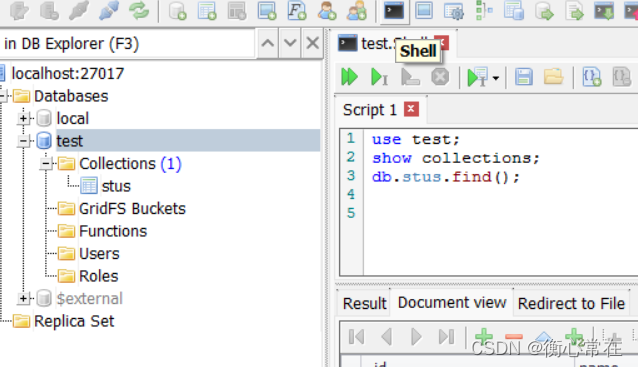Select the Users folder
Image resolution: width=638 pixels, height=367 pixels.
[x=99, y=253]
